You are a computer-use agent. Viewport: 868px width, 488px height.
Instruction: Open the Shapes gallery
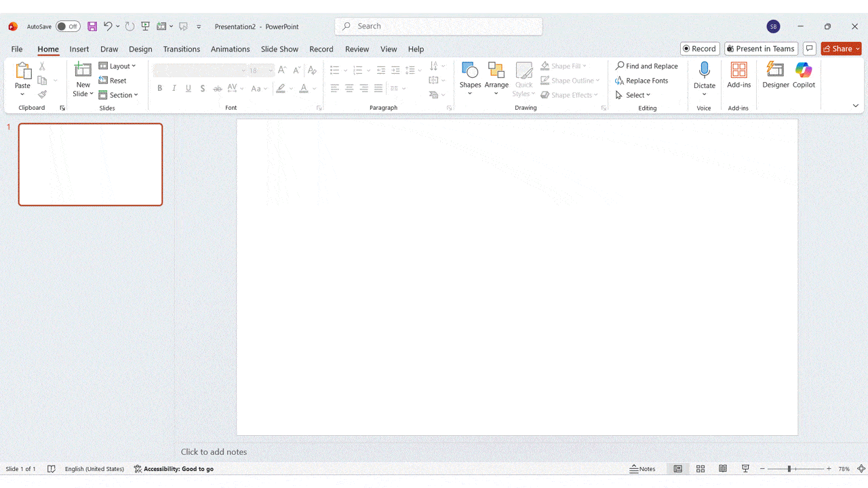coord(470,76)
